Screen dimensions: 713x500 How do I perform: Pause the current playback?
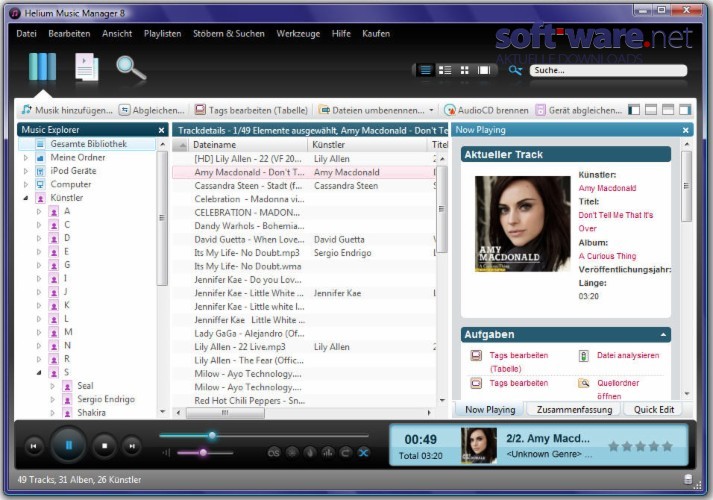69,445
